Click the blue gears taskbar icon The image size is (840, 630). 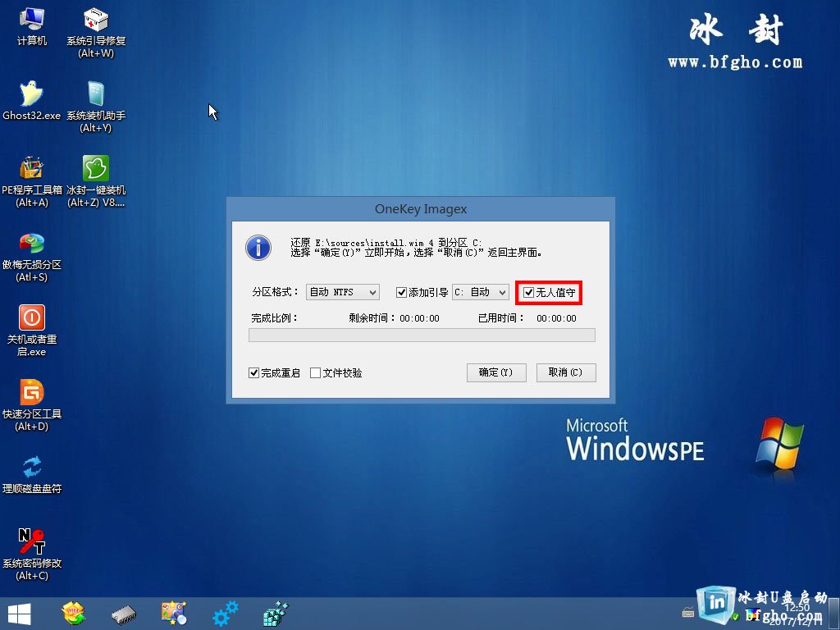pos(225,614)
